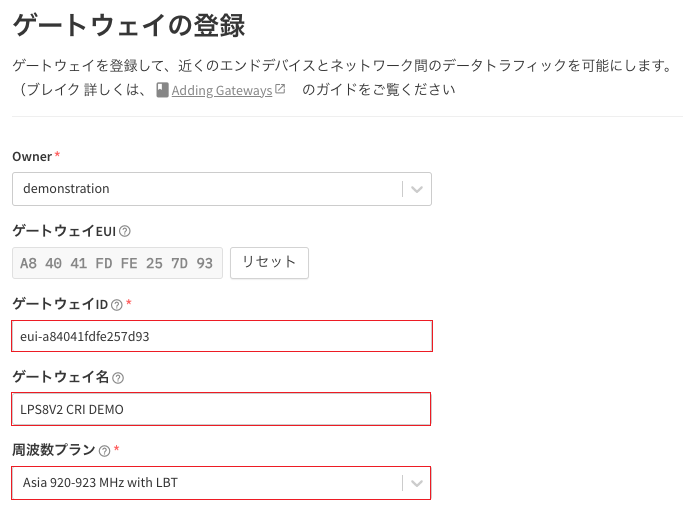Click the external link icon after Adding Gateways
The height and width of the screenshot is (508, 683).
280,89
